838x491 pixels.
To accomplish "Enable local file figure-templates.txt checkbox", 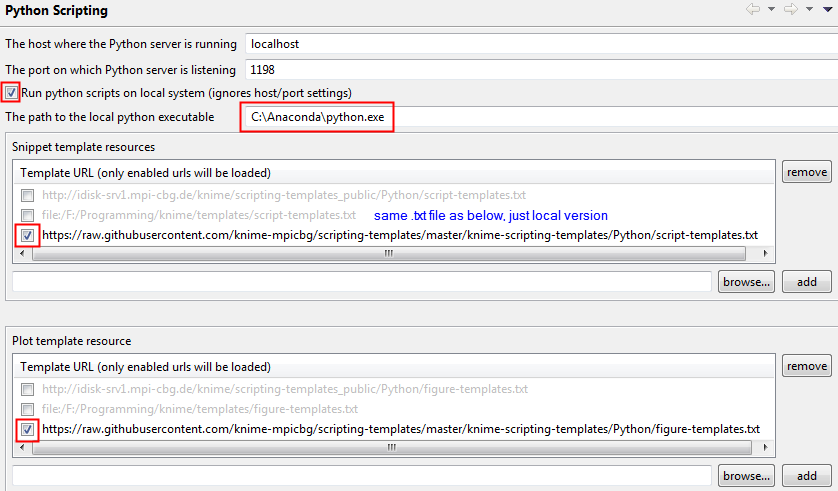I will click(28, 409).
